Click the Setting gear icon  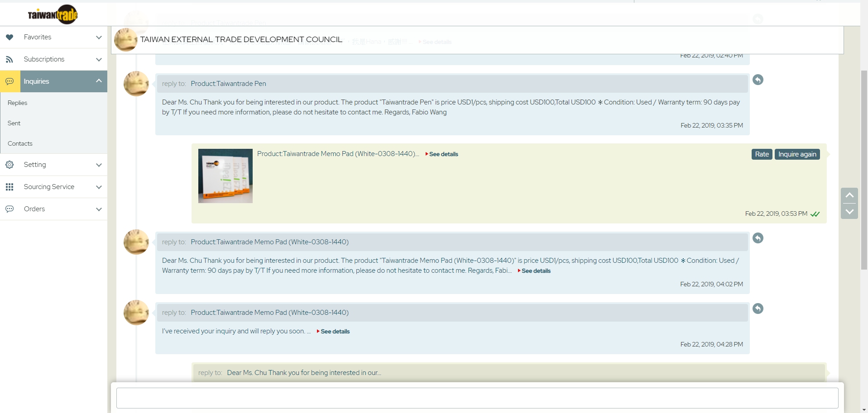[10, 165]
